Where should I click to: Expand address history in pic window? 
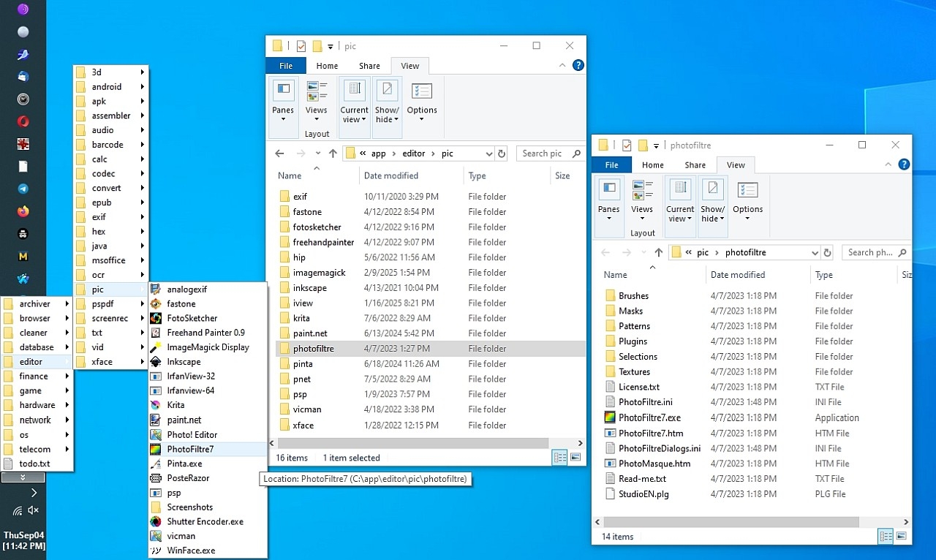tap(489, 154)
